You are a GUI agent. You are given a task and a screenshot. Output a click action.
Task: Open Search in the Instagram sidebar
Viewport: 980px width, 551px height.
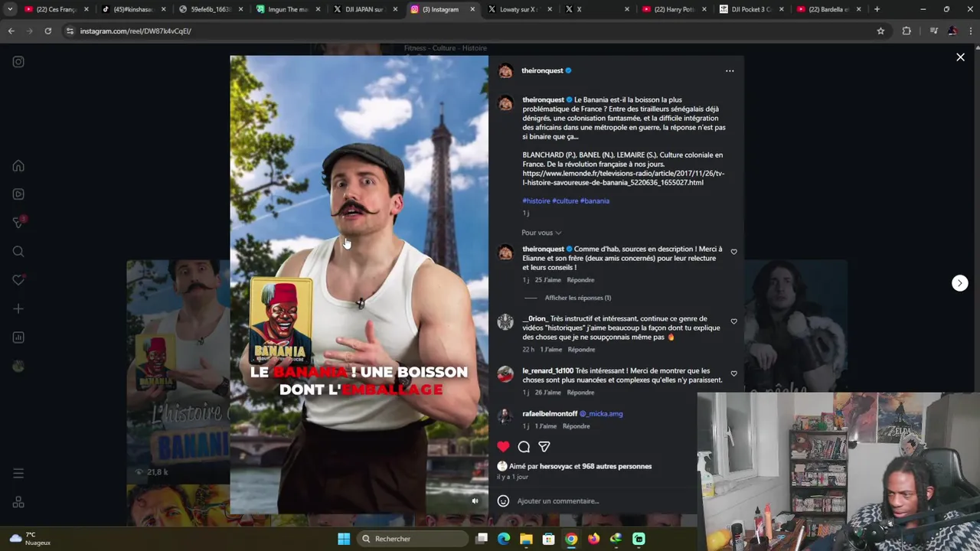click(x=18, y=252)
